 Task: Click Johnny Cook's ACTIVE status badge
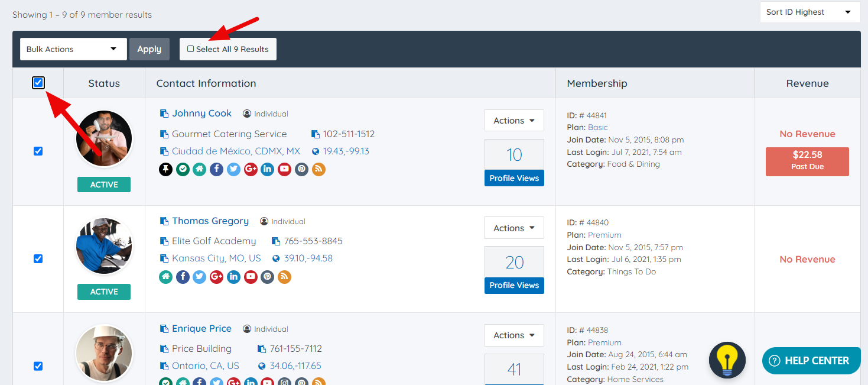(104, 185)
